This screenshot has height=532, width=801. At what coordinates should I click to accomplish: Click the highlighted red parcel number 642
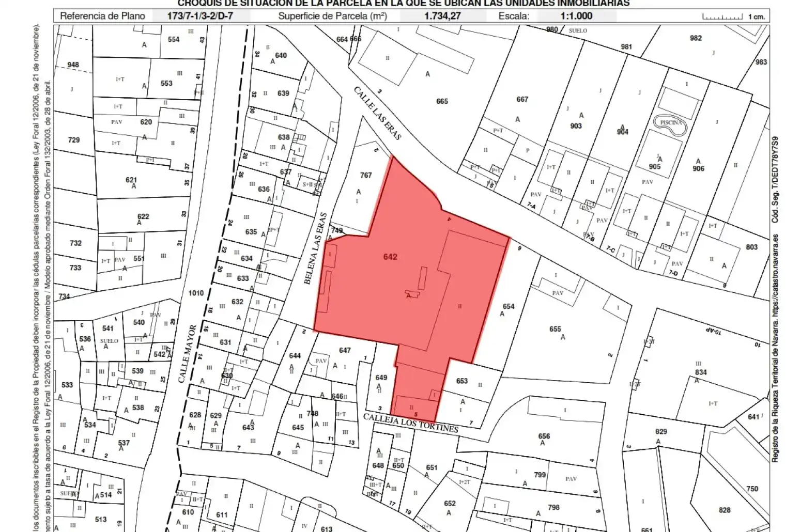point(390,256)
